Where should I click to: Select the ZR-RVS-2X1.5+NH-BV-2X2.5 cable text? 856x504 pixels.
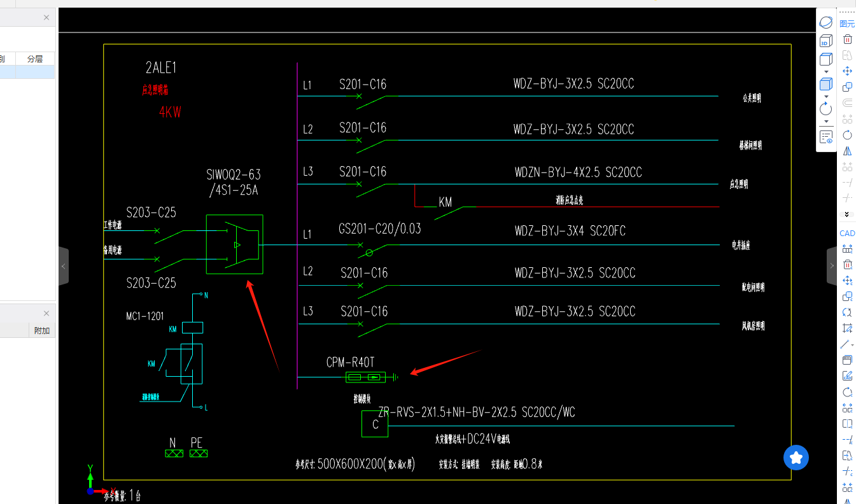(477, 412)
